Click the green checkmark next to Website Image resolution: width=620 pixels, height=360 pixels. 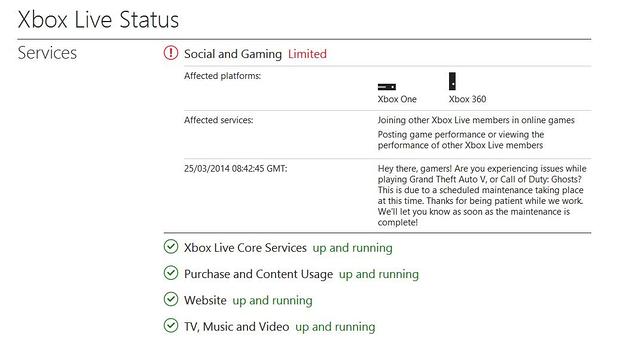pyautogui.click(x=171, y=299)
